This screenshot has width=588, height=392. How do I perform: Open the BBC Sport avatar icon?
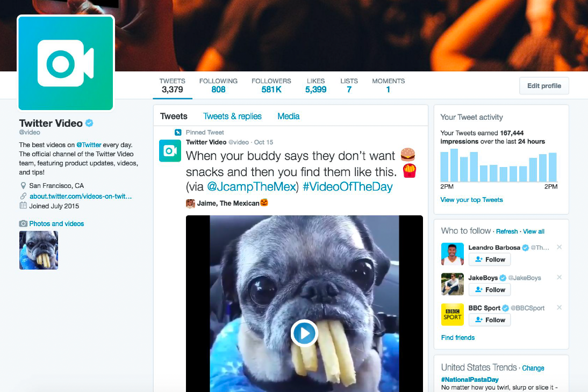[x=452, y=315]
